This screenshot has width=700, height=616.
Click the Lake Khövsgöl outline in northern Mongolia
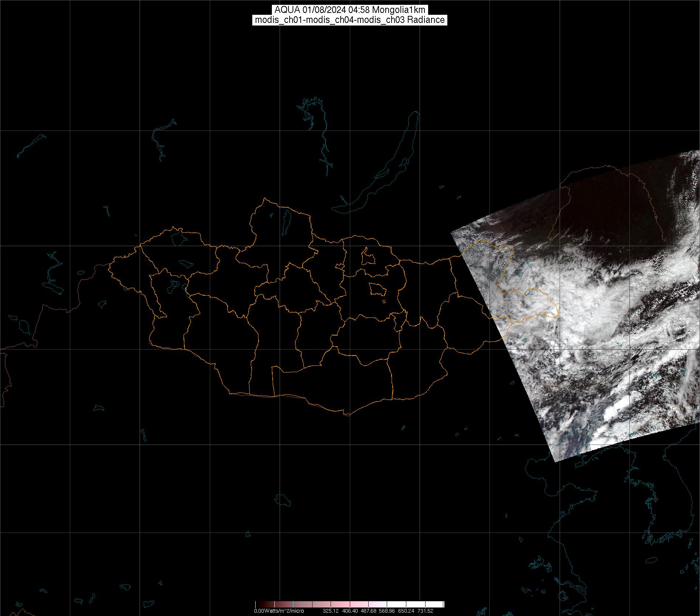click(x=286, y=220)
